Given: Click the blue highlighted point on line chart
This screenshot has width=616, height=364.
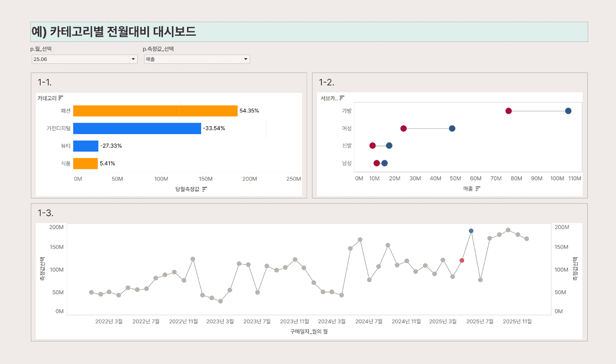Looking at the screenshot, I should click(x=471, y=231).
